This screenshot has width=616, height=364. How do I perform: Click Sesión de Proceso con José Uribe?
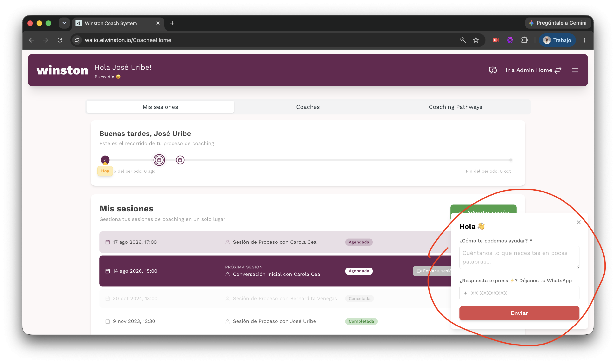coord(275,321)
